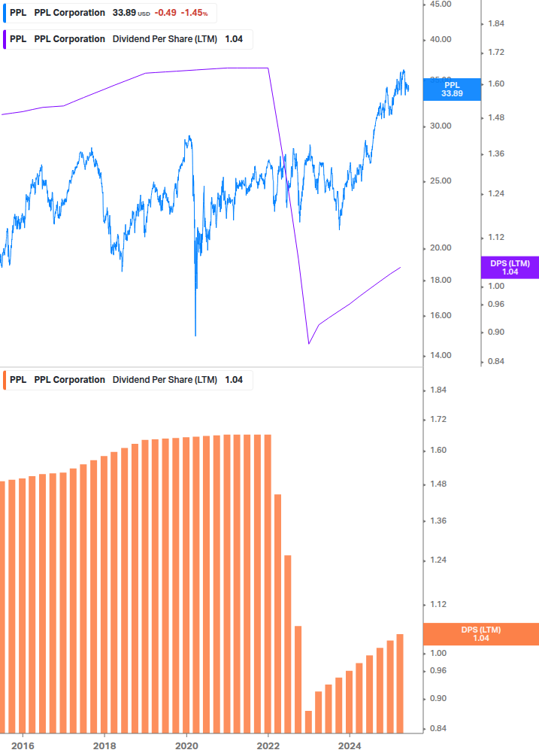
Task: Open the orange Dividend Per Share legend in the lower chart
Action: tap(128, 380)
